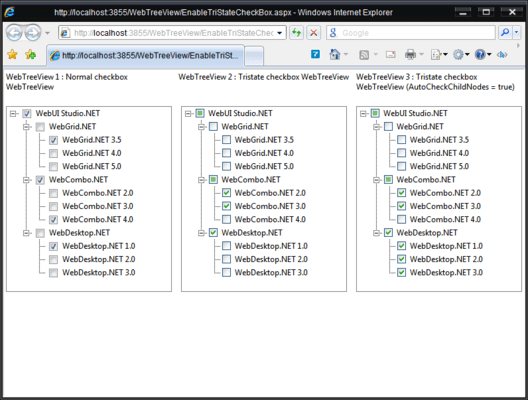Viewport: 528px width, 400px height.
Task: Collapse WebUI Studio.NET node in first tree
Action: point(13,114)
